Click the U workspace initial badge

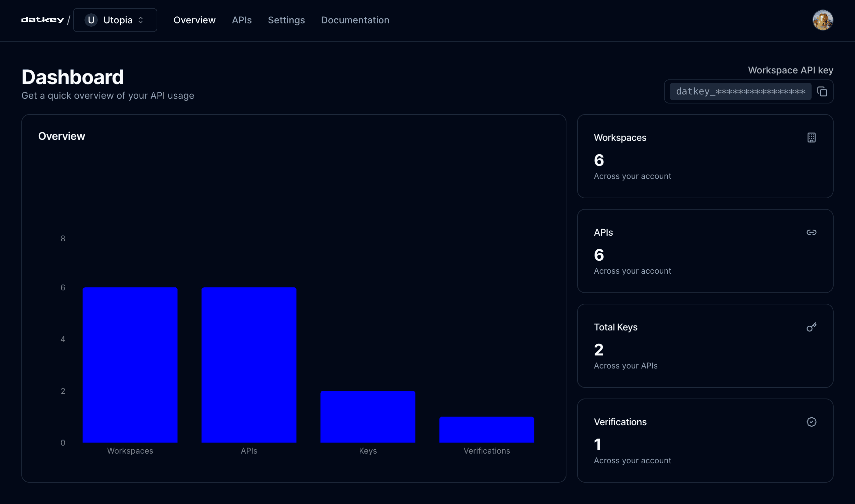tap(91, 20)
